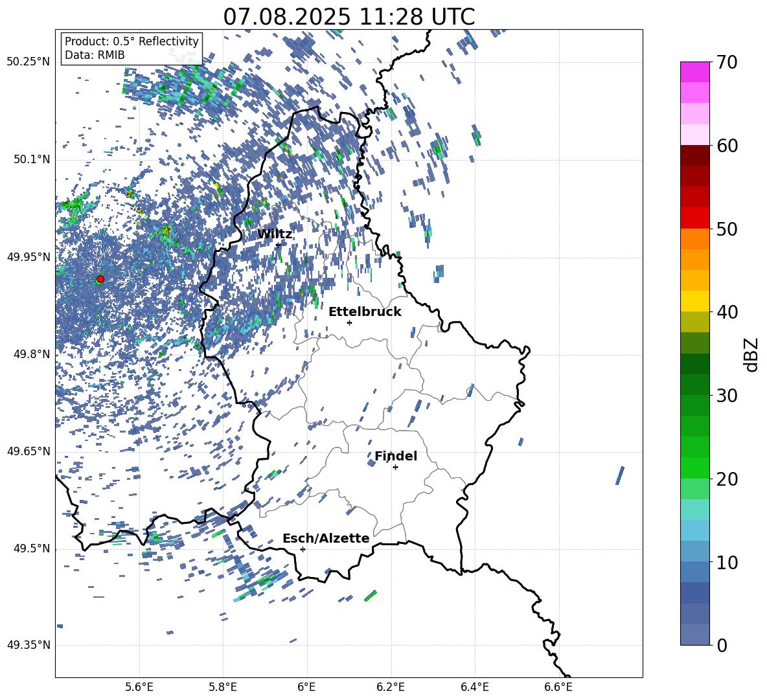Click the 6.6°E longitude label
Screen dimensions: 767x700
click(x=558, y=687)
